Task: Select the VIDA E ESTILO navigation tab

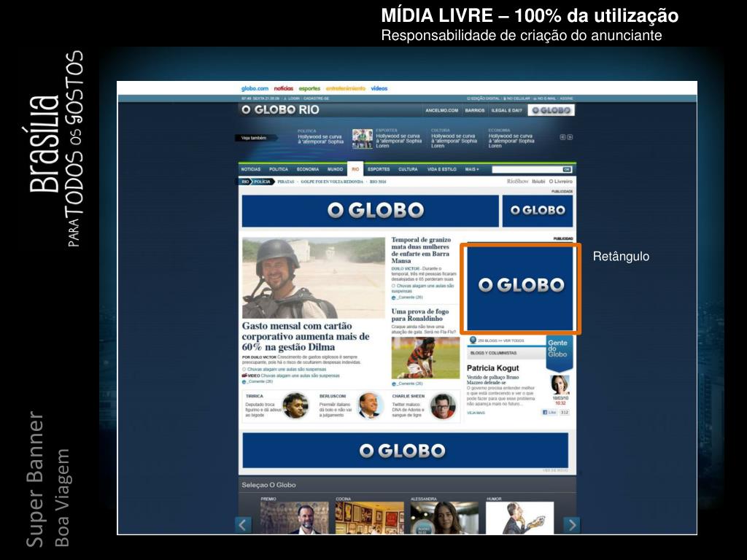Action: (441, 169)
